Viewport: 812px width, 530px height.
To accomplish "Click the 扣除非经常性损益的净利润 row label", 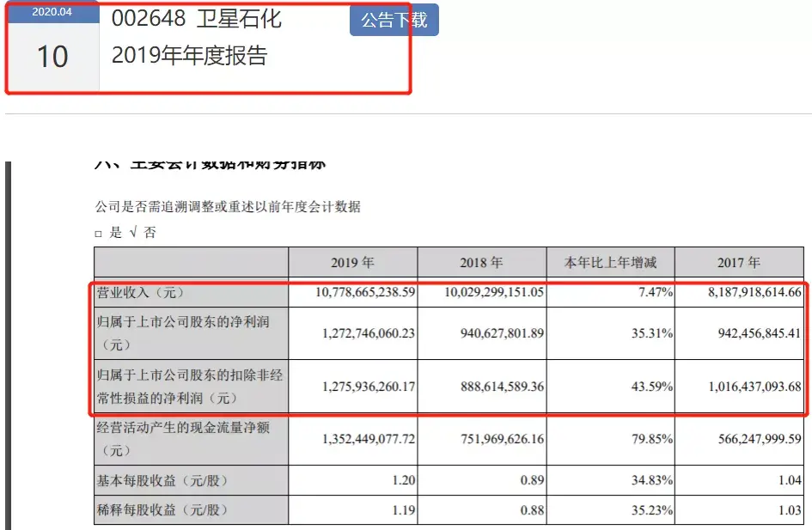I will pos(190,386).
